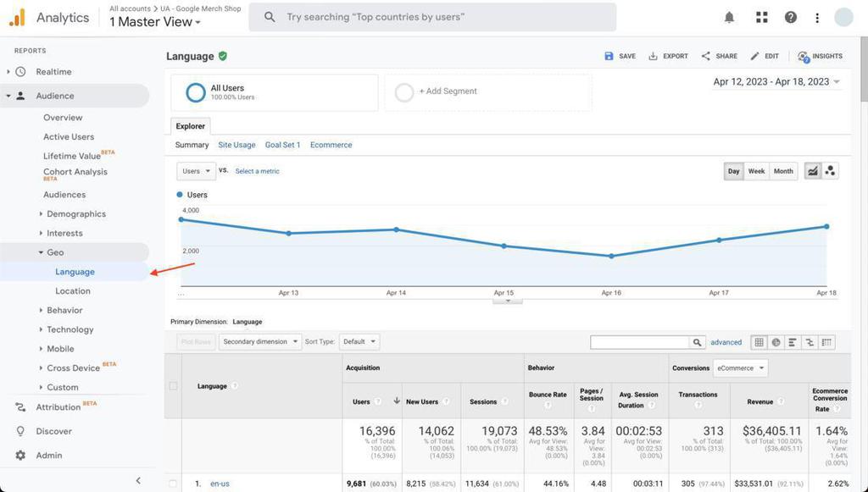Select the data table view icon
The image size is (868, 492).
click(759, 342)
